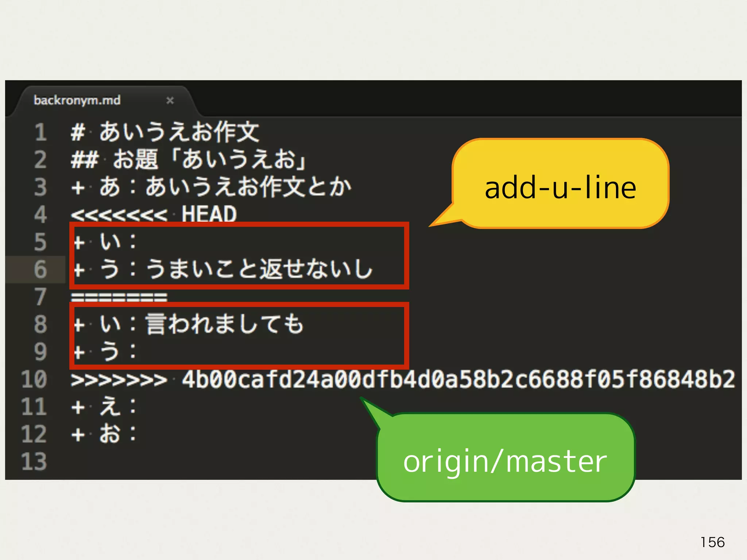747x560 pixels.
Task: Click line number 13 in gutter
Action: tap(34, 462)
